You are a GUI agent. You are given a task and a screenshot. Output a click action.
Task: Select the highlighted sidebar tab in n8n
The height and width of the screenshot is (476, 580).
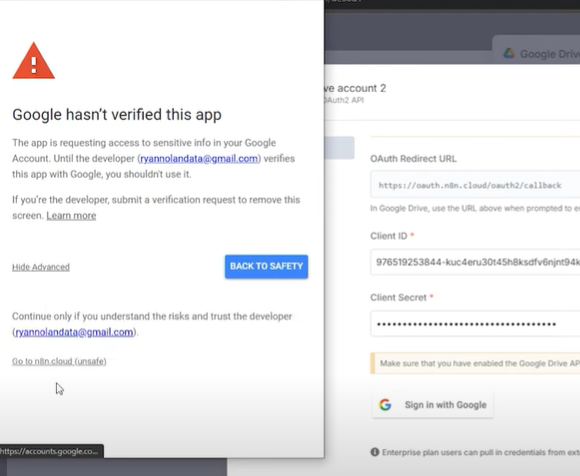point(339,148)
